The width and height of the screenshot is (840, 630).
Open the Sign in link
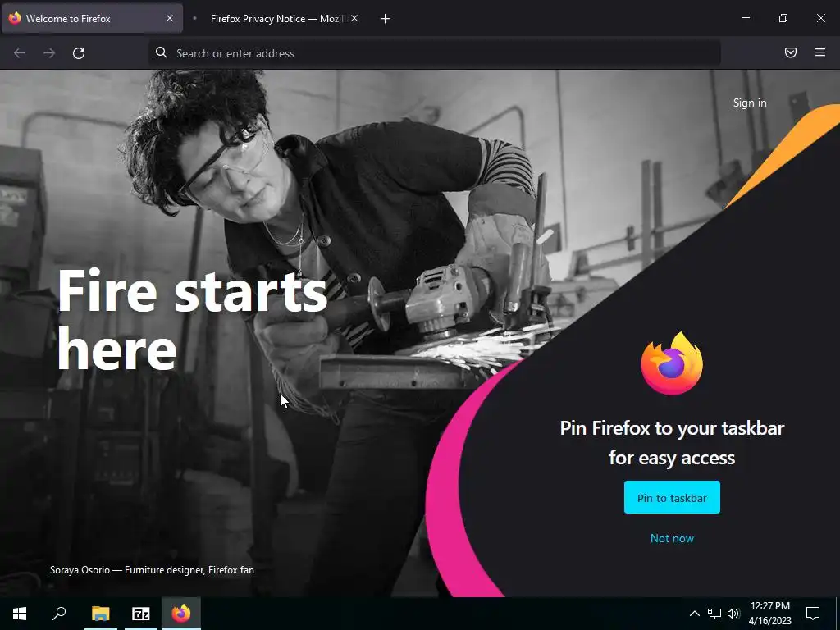tap(750, 103)
